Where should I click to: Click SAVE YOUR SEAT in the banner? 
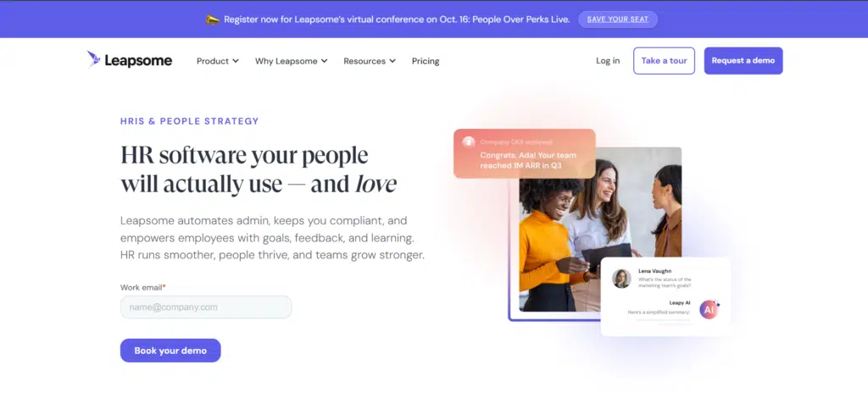click(x=618, y=19)
